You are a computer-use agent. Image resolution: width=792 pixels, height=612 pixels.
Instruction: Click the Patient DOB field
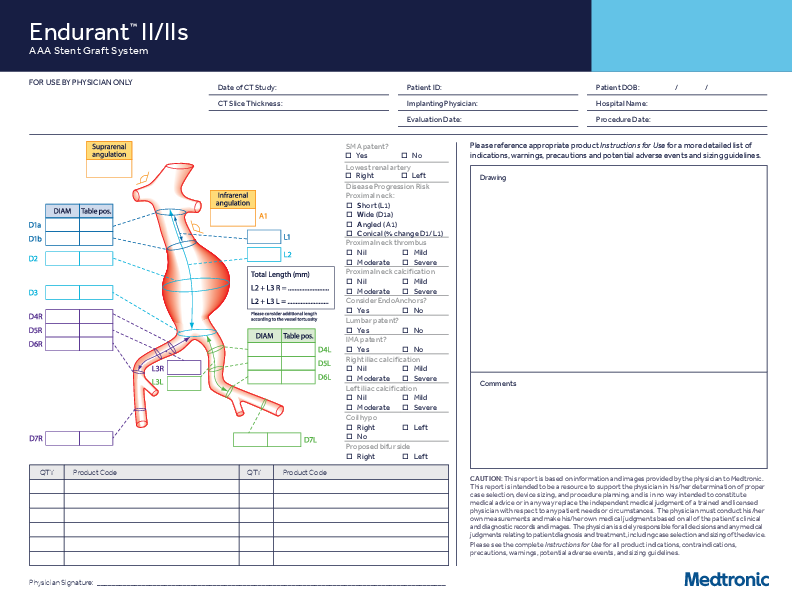coord(677,88)
